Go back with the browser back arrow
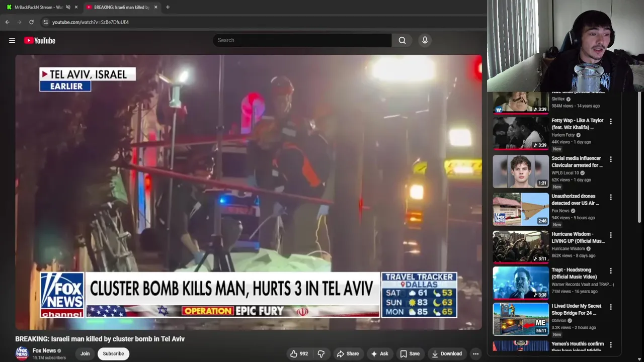 [x=7, y=22]
